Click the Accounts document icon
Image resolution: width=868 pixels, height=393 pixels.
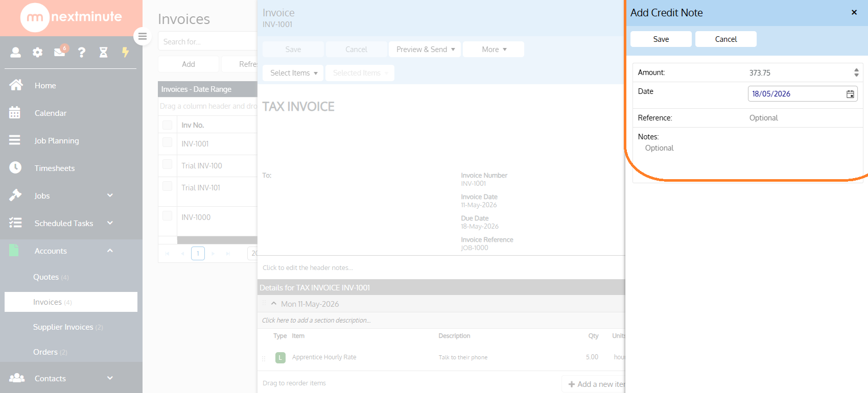[14, 250]
